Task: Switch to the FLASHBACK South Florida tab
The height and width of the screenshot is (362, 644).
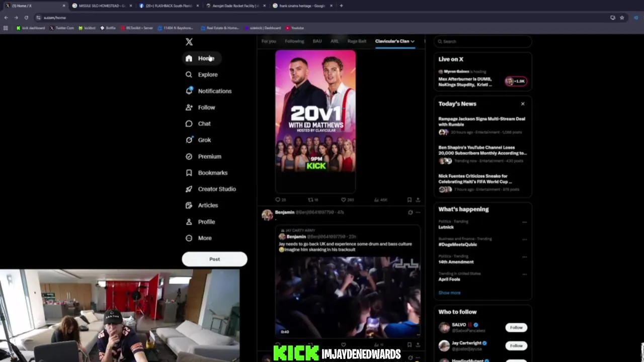Action: pyautogui.click(x=168, y=6)
